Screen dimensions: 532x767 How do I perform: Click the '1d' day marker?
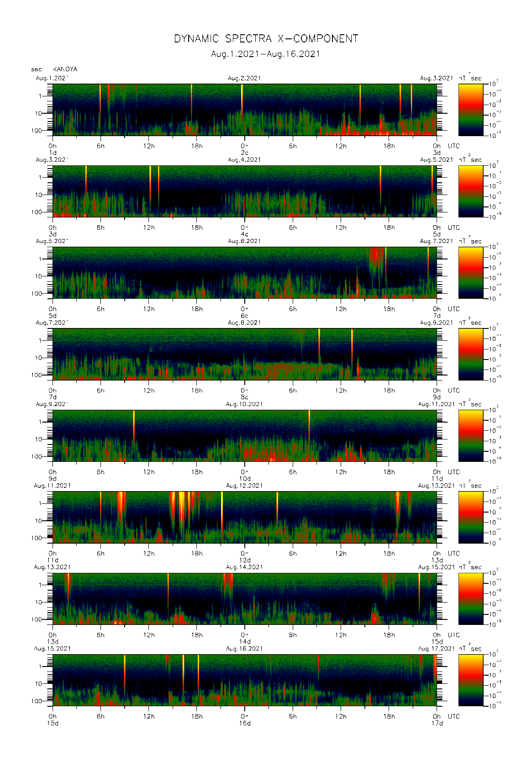pos(53,153)
